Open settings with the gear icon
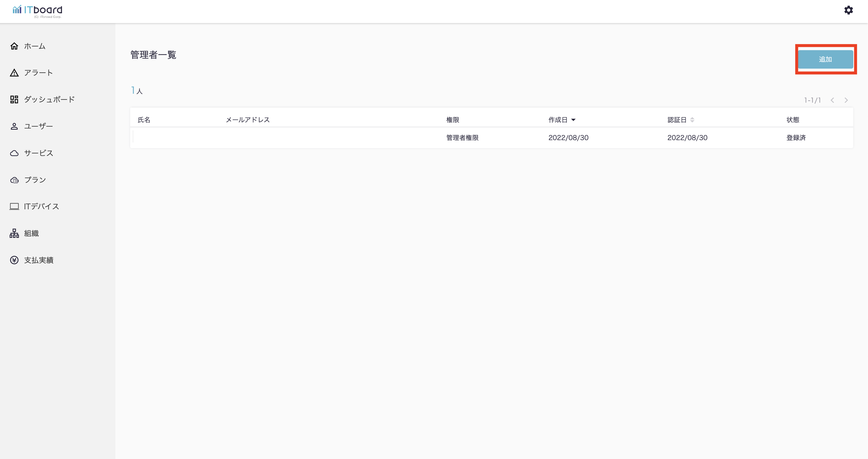Viewport: 868px width, 459px height. 848,10
